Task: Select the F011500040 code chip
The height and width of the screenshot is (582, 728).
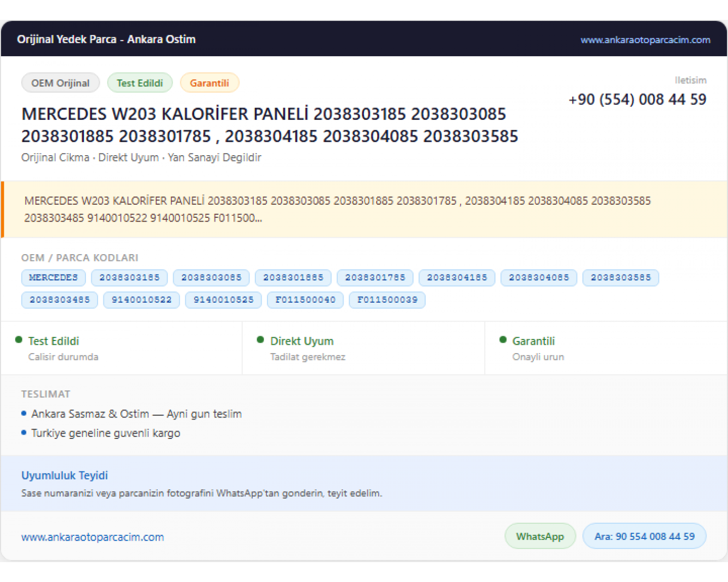Action: pyautogui.click(x=305, y=300)
